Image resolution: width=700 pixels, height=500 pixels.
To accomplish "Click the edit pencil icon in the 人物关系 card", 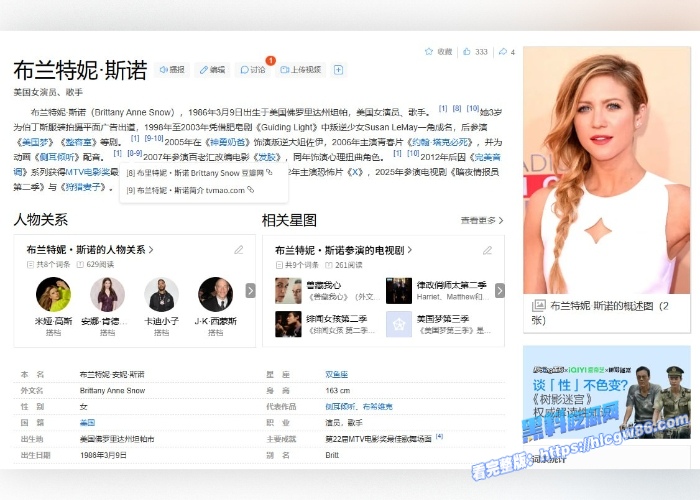I will 239,250.
